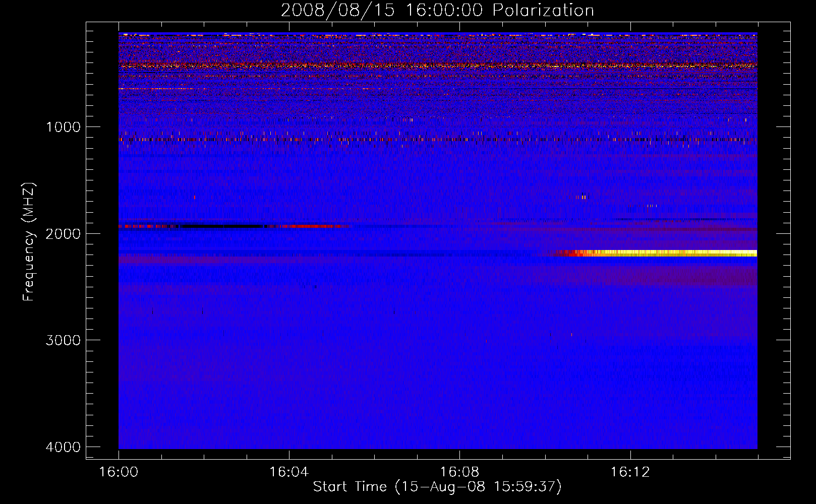Click the 2000 frequency tick label
816x504 pixels.
[x=63, y=234]
